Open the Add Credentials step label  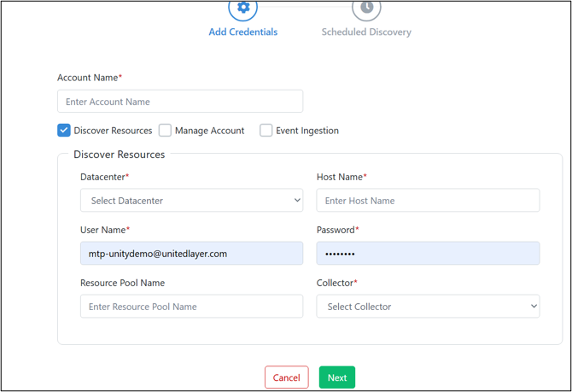click(243, 32)
